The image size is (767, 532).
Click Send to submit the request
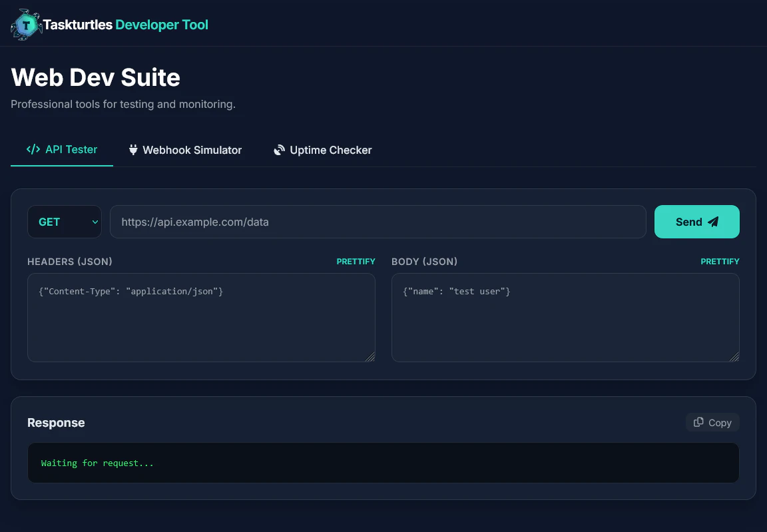[x=697, y=222]
